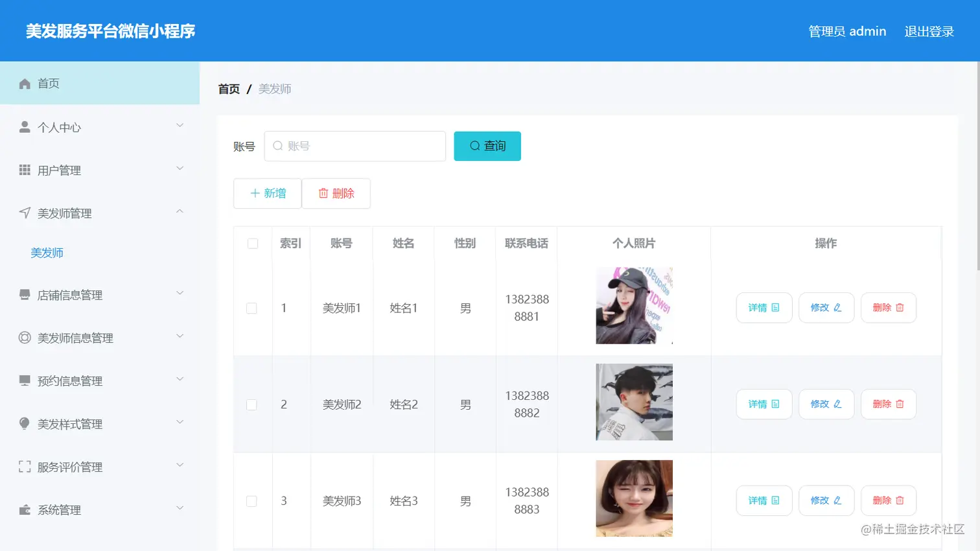
Task: Log out via 退出登录
Action: click(929, 31)
